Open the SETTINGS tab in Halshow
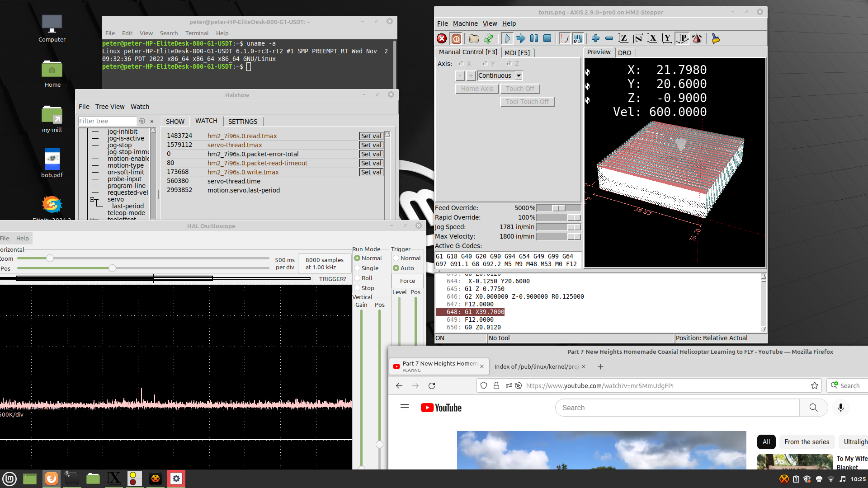868x488 pixels. click(243, 122)
